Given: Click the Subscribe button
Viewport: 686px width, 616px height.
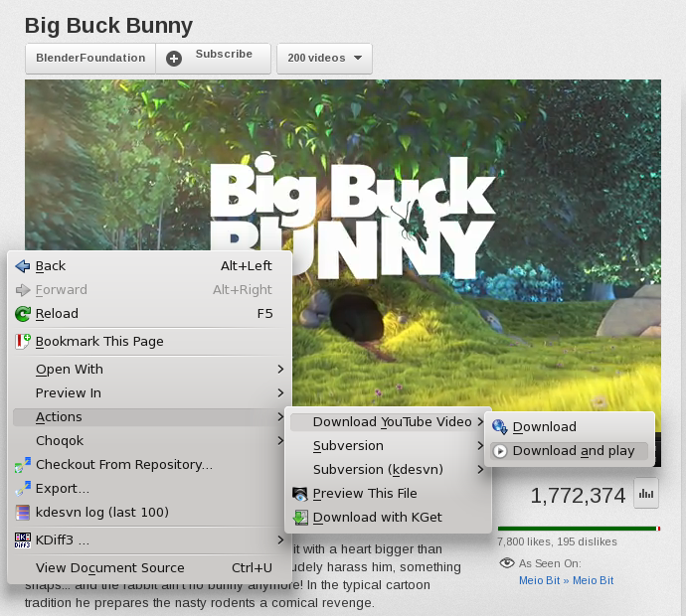Looking at the screenshot, I should tap(214, 59).
